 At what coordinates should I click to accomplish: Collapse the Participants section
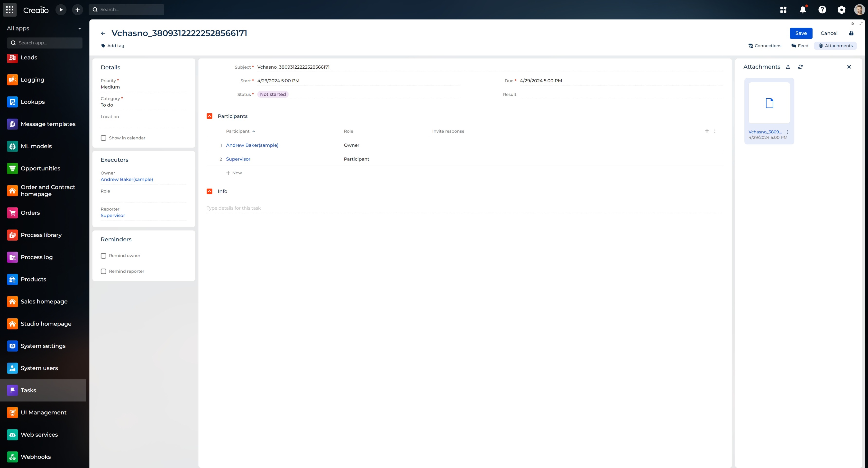pos(209,116)
